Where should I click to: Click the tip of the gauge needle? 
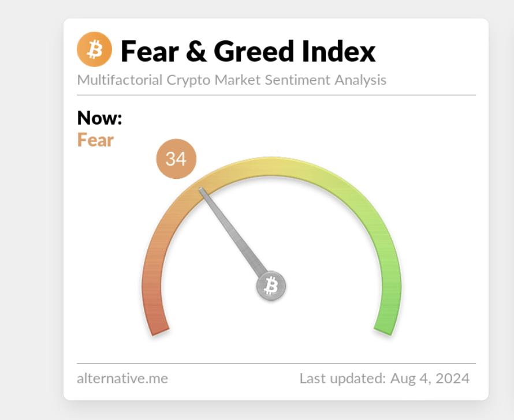pos(201,190)
